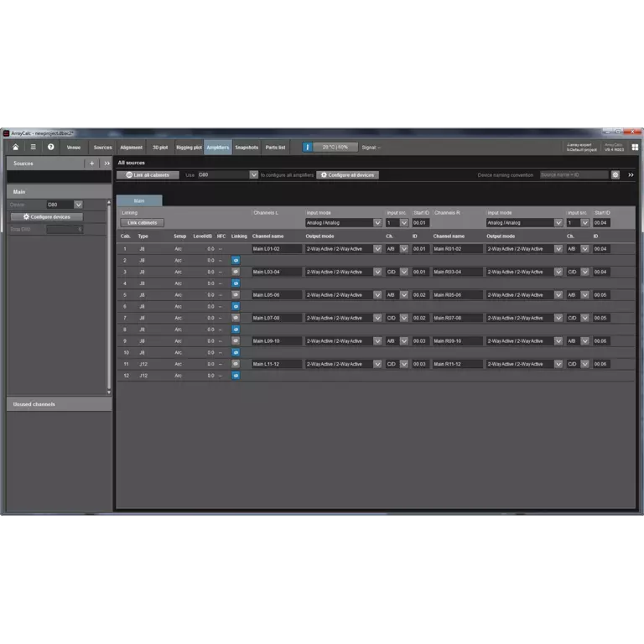Open the Rigging plot tab

pyautogui.click(x=189, y=148)
